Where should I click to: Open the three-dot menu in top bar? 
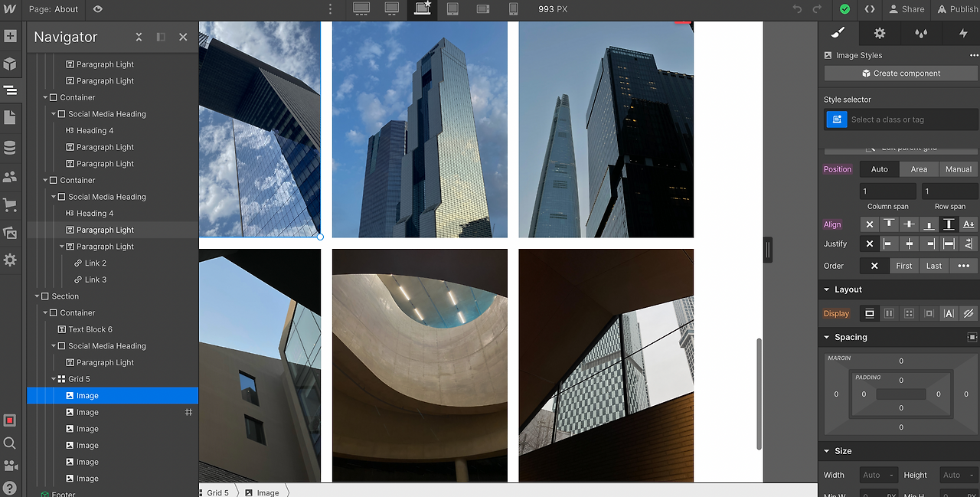point(331,9)
